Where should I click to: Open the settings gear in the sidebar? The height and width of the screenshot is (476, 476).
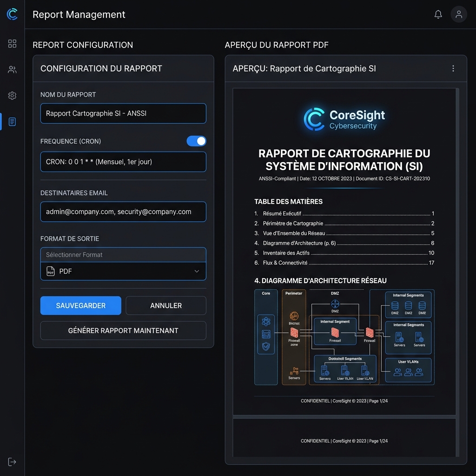[12, 96]
